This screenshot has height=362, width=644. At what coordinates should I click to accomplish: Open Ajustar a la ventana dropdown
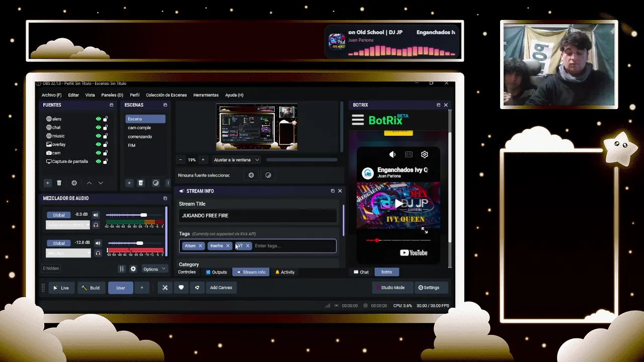pyautogui.click(x=236, y=160)
